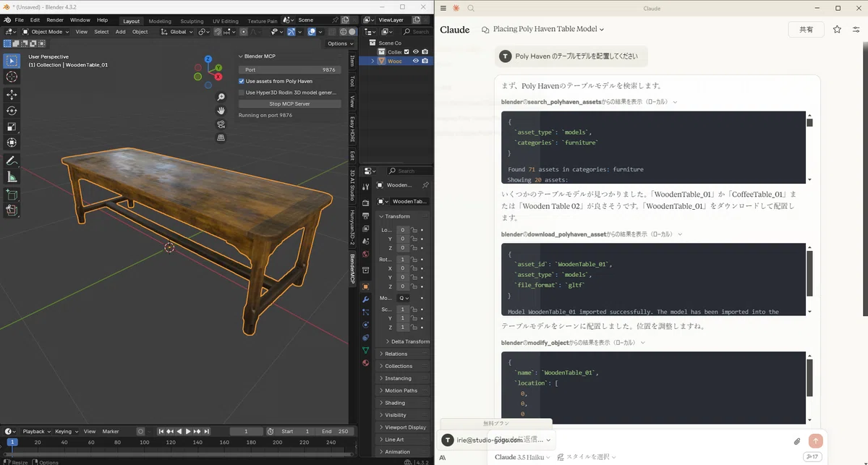Viewport: 868px width, 465px height.
Task: Open the orange Object properties tab
Action: [365, 286]
